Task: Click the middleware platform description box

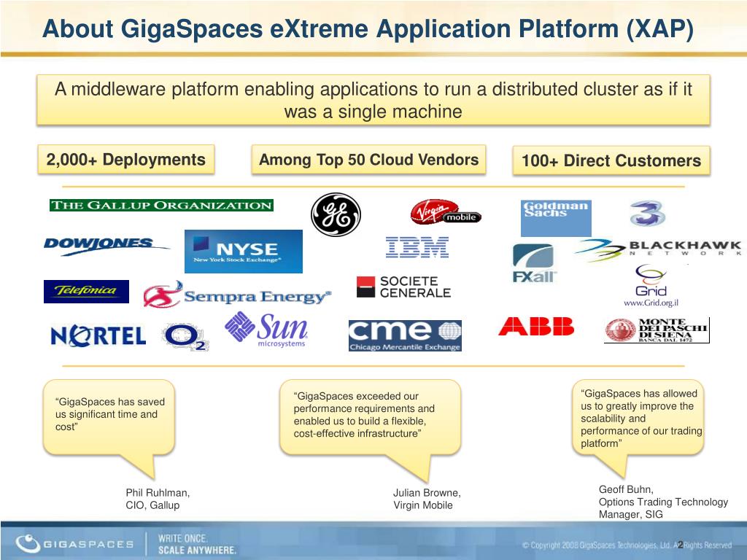Action: point(373,100)
